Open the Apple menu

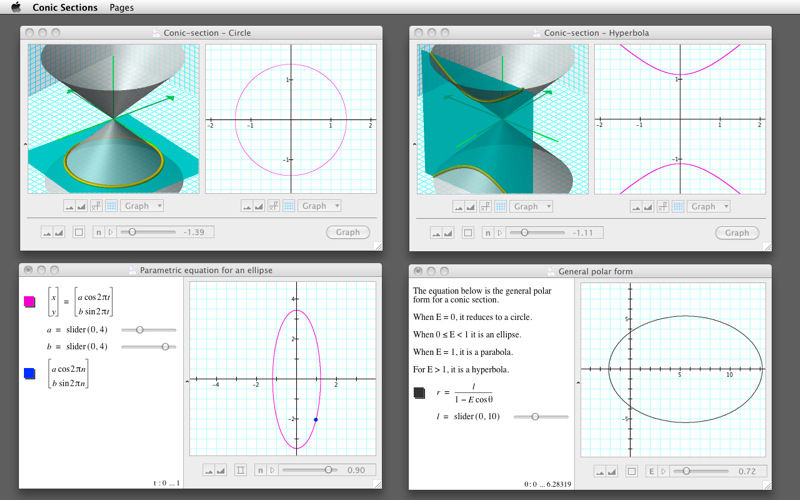pos(16,7)
